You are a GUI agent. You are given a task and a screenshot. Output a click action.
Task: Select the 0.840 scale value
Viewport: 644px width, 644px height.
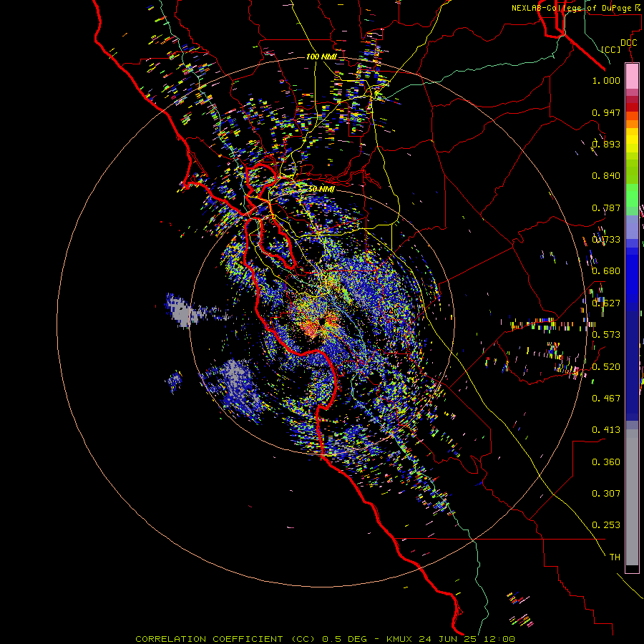pyautogui.click(x=606, y=176)
